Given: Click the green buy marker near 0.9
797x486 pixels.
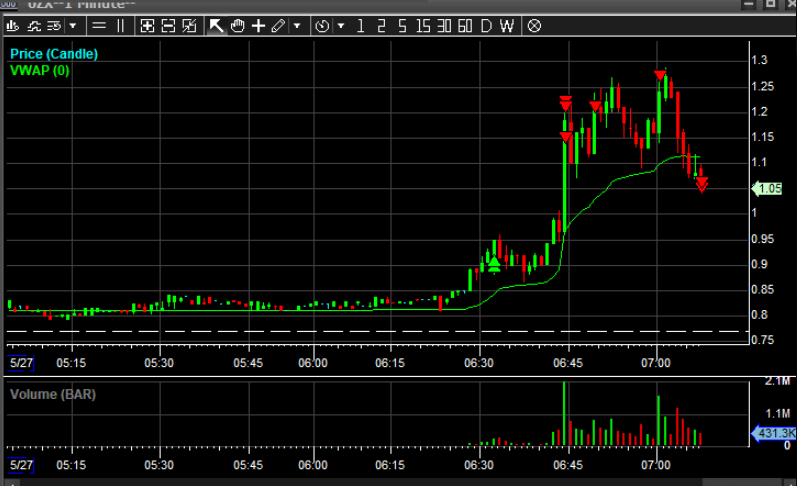Looking at the screenshot, I should click(x=494, y=265).
